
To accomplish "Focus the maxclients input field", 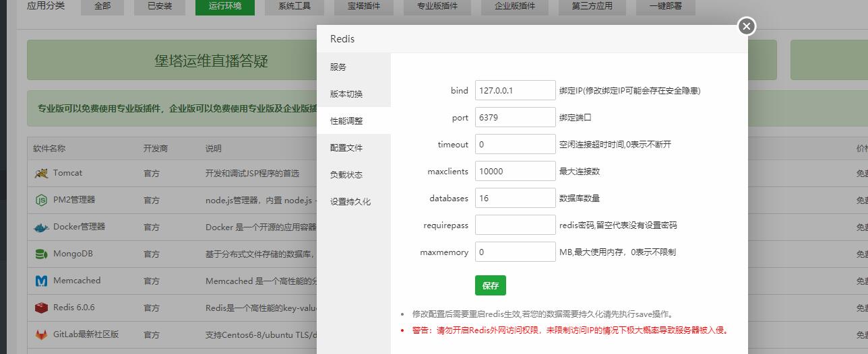I will [x=516, y=171].
